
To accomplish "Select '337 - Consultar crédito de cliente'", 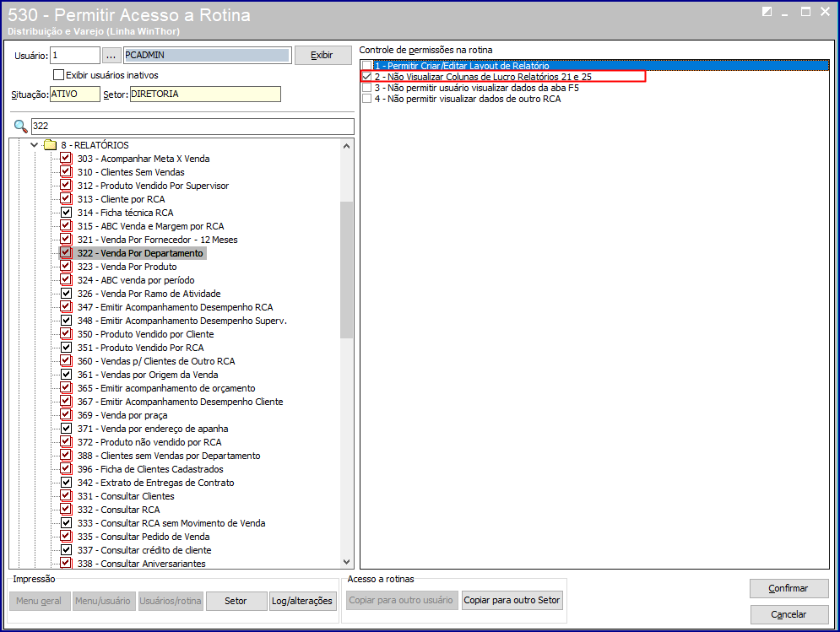I will (144, 550).
